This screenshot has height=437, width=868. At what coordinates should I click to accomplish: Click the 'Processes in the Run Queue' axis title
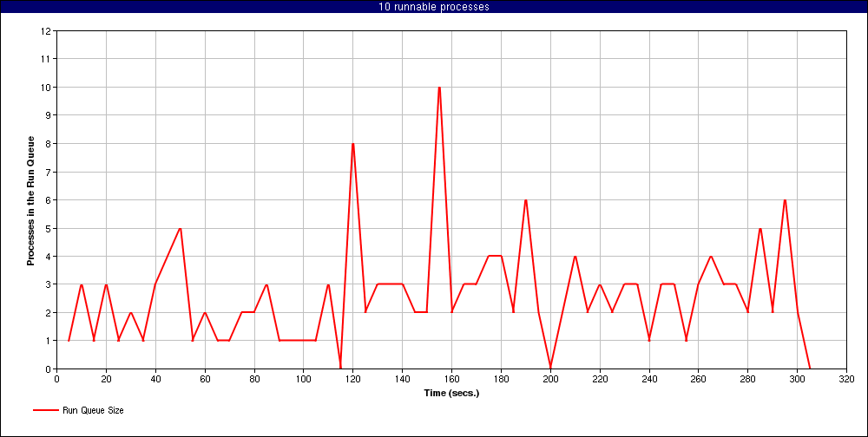[31, 200]
